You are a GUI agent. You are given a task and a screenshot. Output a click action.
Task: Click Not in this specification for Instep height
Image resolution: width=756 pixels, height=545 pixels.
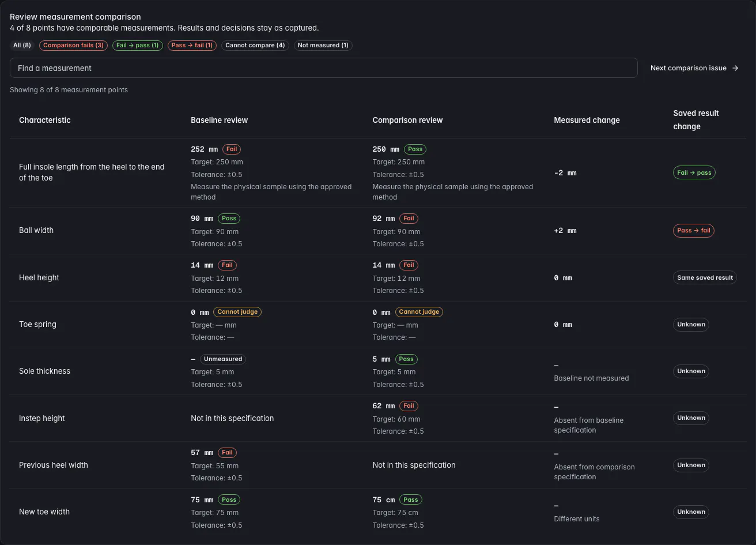[232, 418]
